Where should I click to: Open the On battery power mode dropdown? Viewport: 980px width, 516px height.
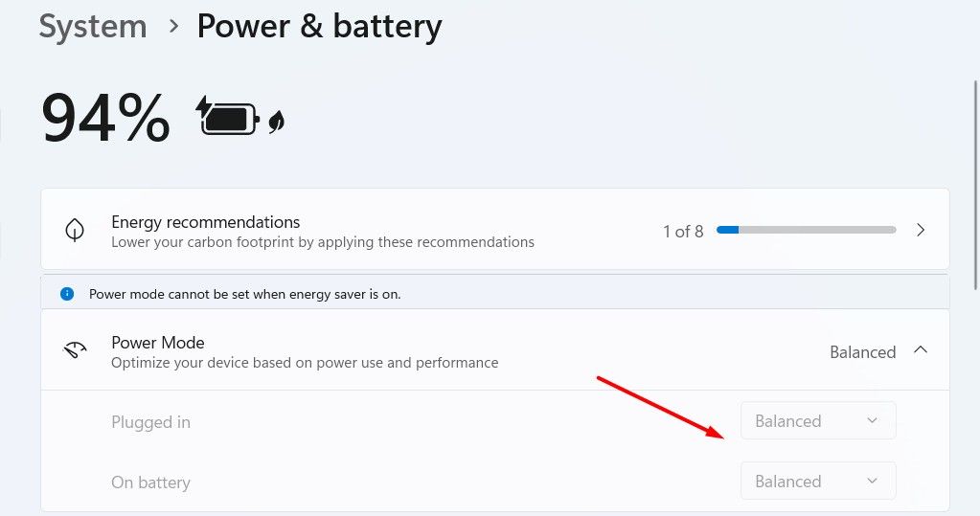pyautogui.click(x=818, y=482)
